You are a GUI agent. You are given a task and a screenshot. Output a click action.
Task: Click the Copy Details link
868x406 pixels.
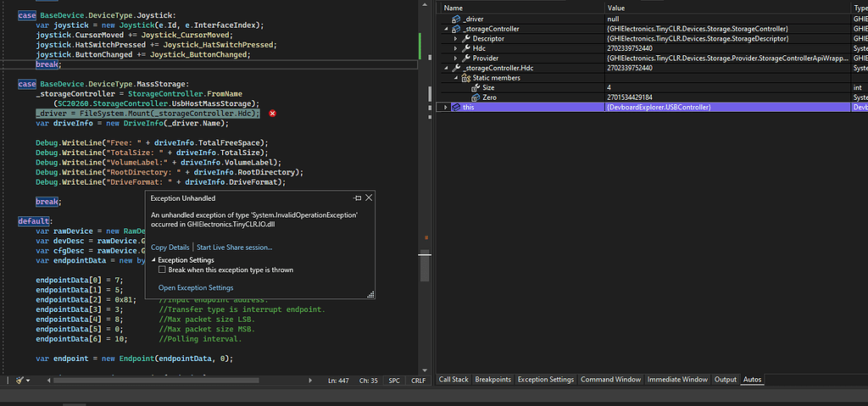point(170,247)
